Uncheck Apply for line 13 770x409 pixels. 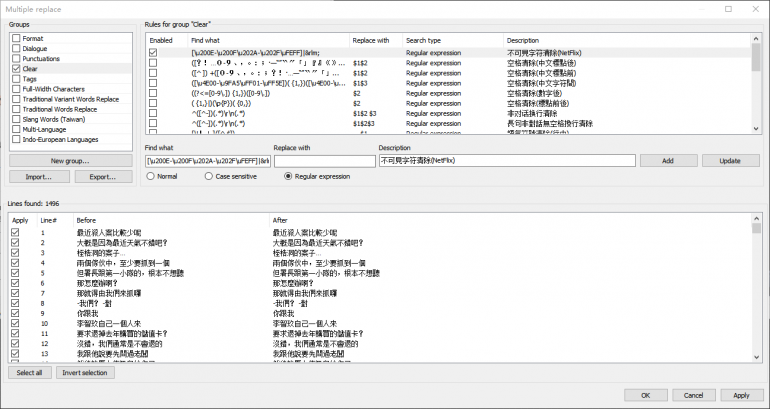pos(15,354)
